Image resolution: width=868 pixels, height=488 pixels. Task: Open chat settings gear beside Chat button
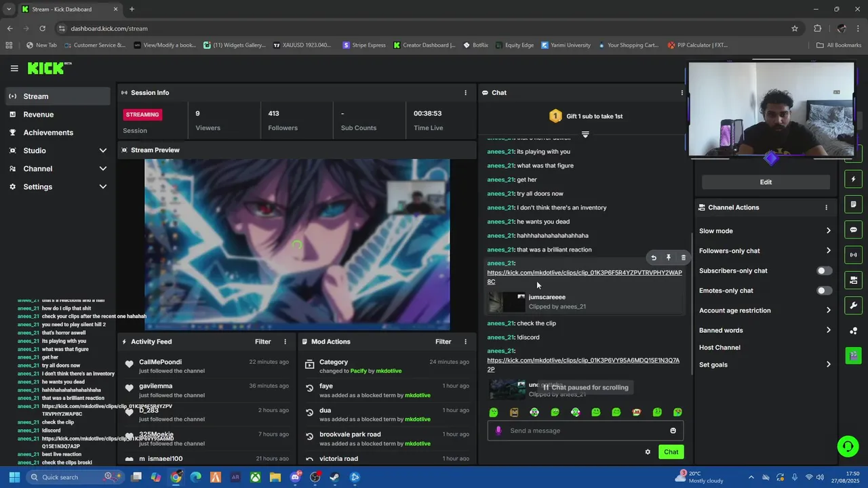(x=648, y=452)
